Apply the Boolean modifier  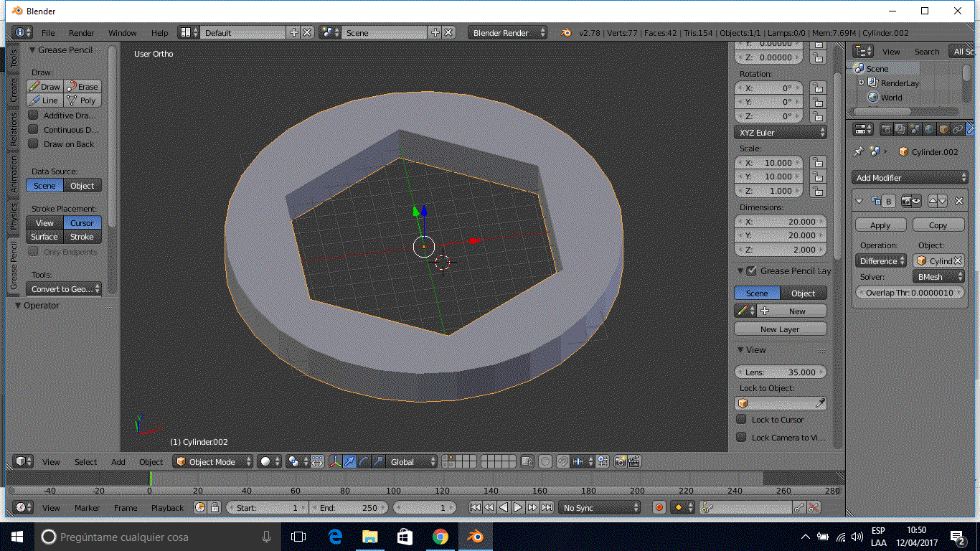pyautogui.click(x=880, y=225)
